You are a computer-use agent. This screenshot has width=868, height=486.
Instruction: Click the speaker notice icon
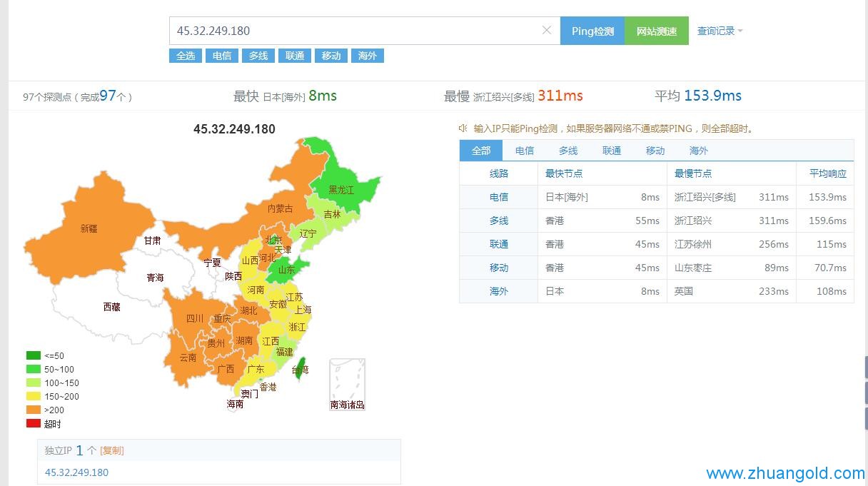pos(463,128)
